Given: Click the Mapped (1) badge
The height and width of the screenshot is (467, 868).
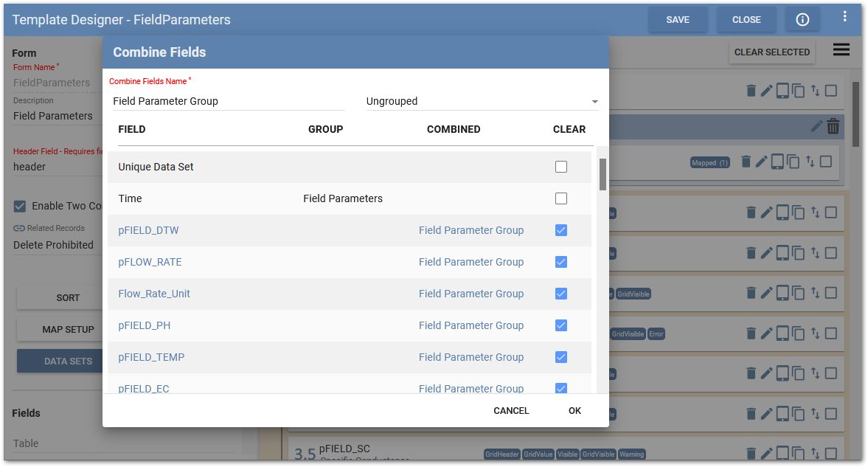Looking at the screenshot, I should click(709, 162).
